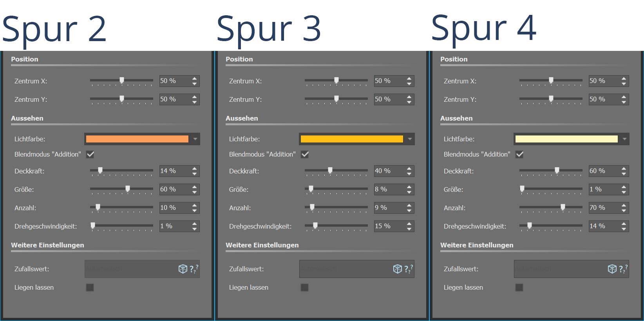Enable Liegen lassen in Spur 4
The height and width of the screenshot is (321, 644).
519,288
